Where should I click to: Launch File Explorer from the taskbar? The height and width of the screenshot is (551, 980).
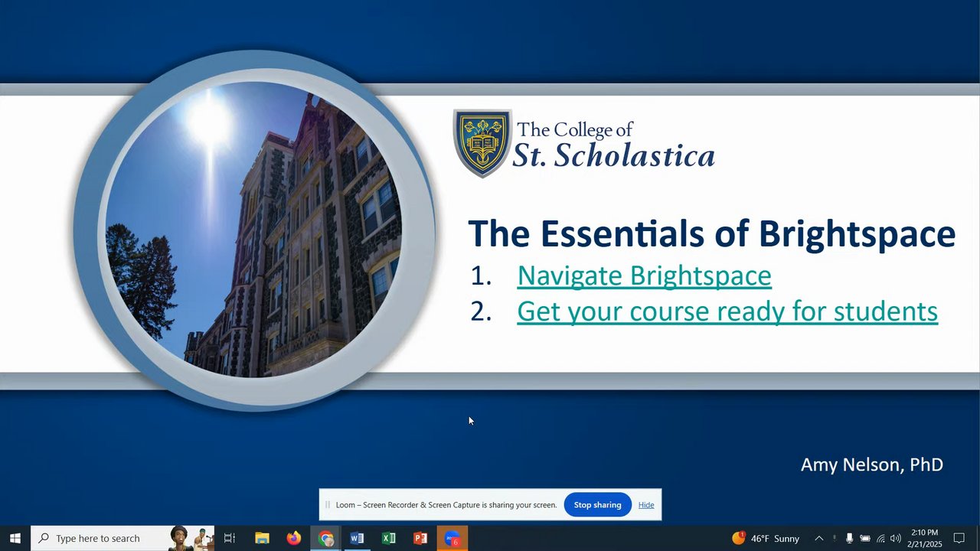[262, 538]
